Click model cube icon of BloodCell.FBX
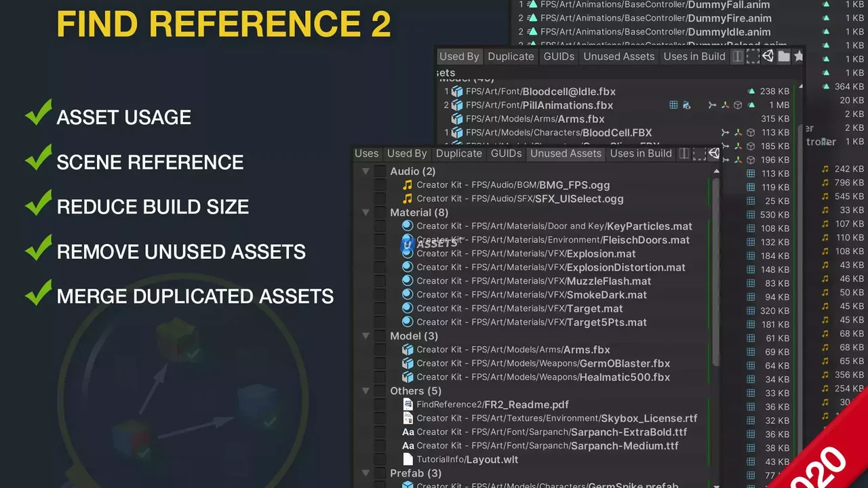 point(457,133)
